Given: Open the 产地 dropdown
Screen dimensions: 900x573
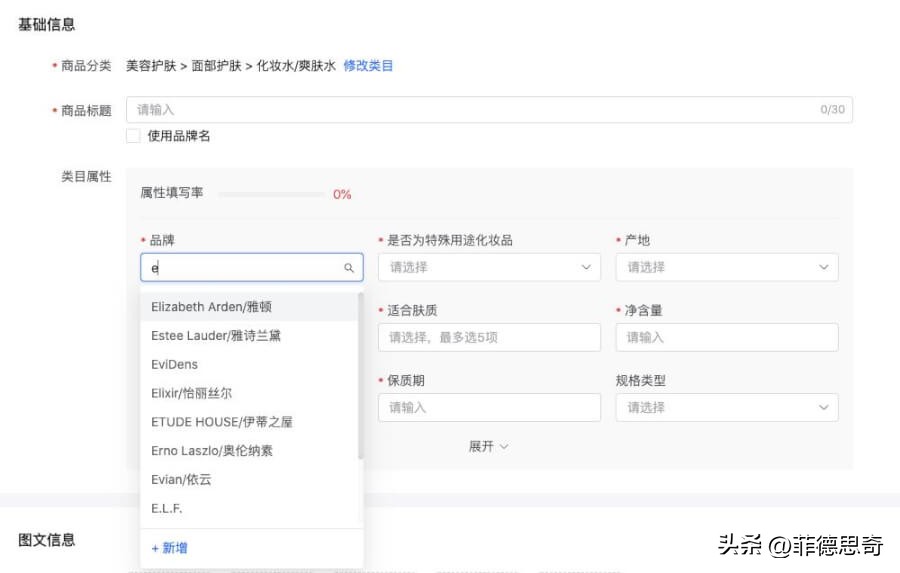Looking at the screenshot, I should tap(727, 267).
